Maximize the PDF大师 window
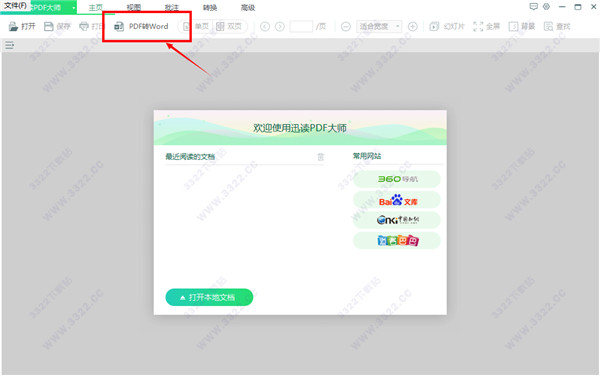Screen dimensions: 600x376 578,7
